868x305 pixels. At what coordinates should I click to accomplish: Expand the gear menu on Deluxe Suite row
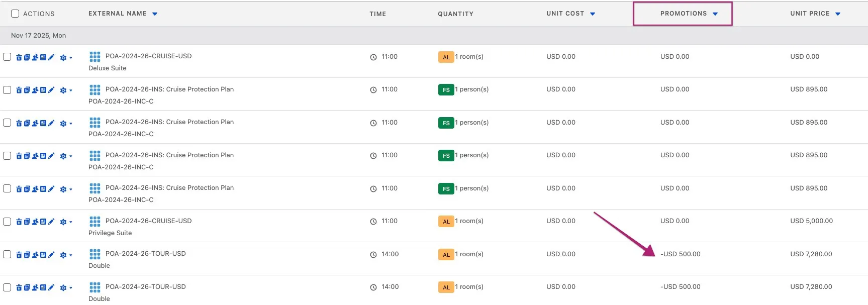(65, 58)
